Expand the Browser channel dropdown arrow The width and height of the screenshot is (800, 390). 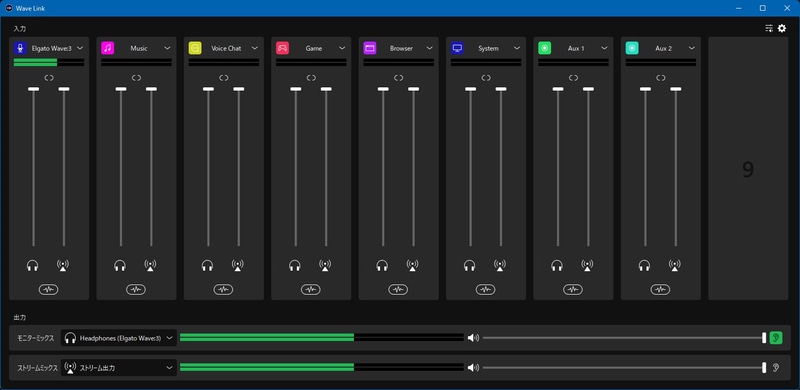[x=430, y=48]
